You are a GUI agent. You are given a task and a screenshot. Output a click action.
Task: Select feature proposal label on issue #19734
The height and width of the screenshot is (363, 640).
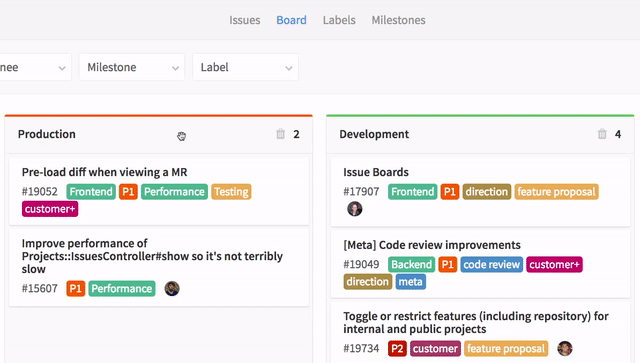[x=506, y=349]
